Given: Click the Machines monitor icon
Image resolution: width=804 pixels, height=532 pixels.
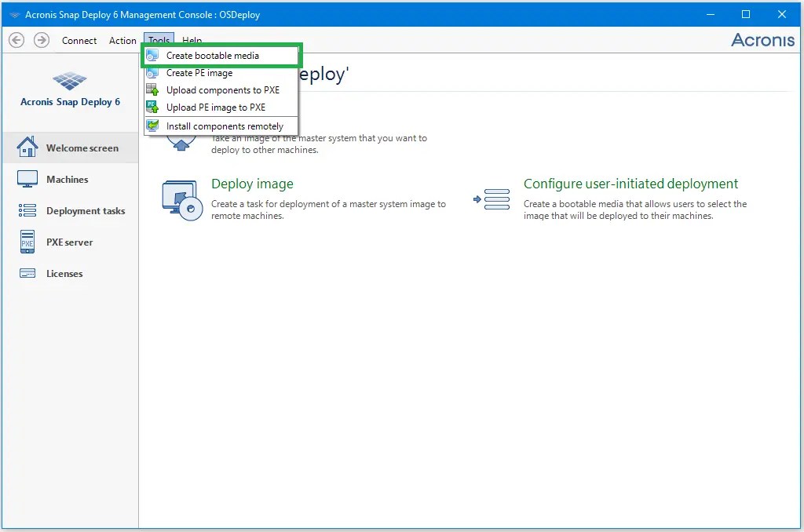Looking at the screenshot, I should tap(27, 180).
